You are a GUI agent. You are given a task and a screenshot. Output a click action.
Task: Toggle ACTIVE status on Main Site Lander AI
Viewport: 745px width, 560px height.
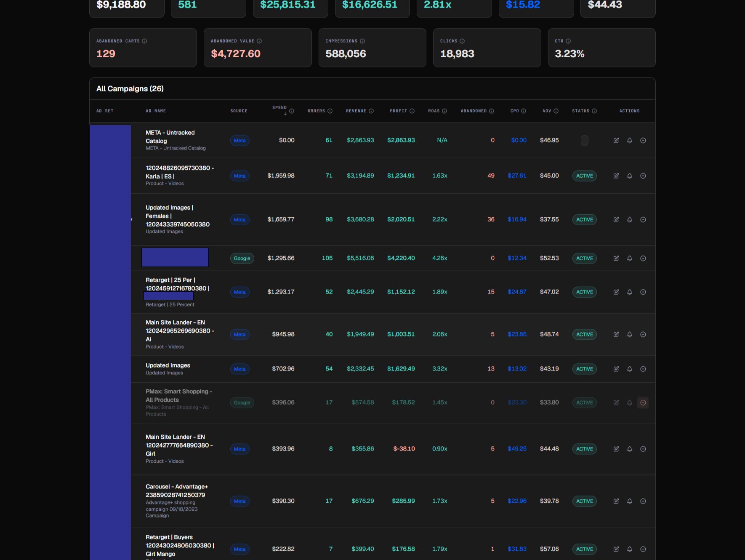(585, 335)
